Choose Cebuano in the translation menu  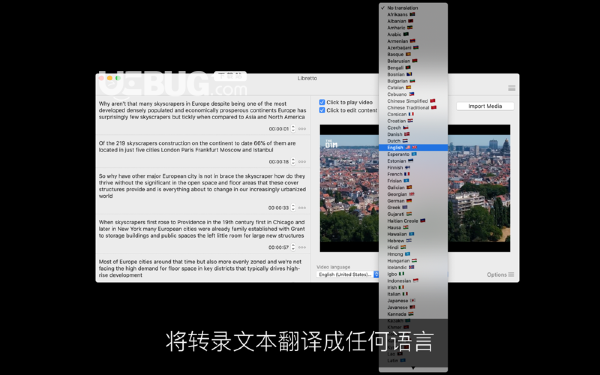413,94
